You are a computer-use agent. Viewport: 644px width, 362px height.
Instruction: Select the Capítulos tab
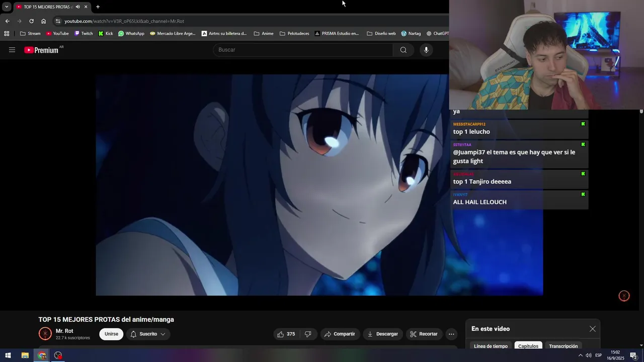pos(528,346)
